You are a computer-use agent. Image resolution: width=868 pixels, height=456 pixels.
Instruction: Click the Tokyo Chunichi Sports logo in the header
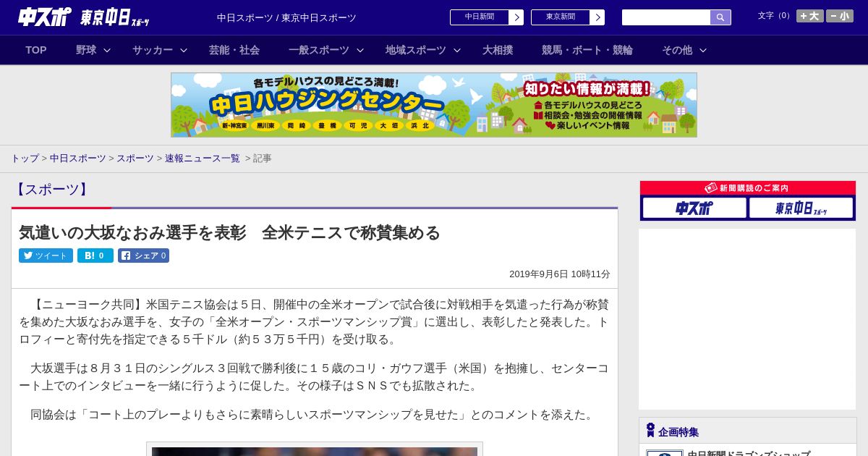point(114,17)
